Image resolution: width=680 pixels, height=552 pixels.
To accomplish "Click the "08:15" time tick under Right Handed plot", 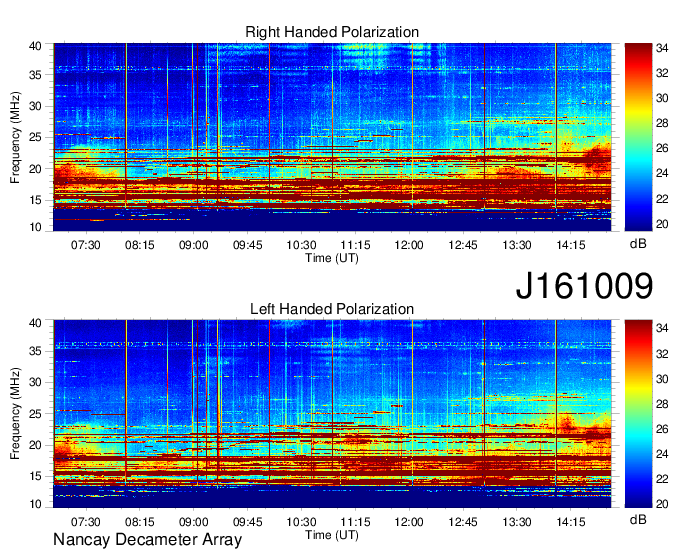I will click(x=140, y=245).
